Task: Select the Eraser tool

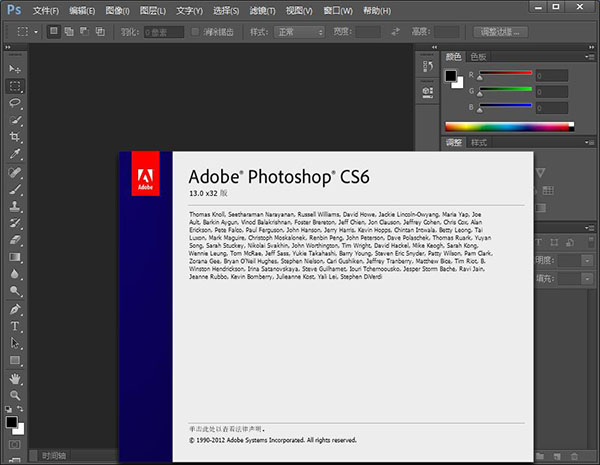Action: point(15,240)
